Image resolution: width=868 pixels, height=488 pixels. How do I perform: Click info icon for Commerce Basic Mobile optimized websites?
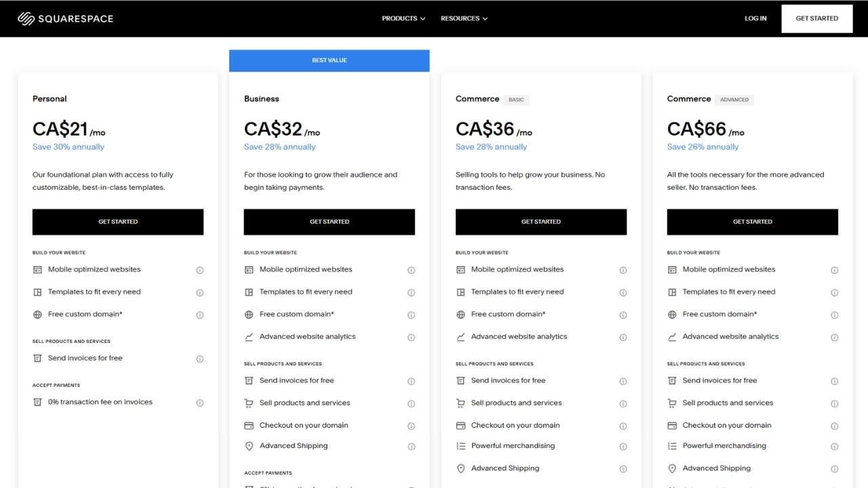point(623,270)
